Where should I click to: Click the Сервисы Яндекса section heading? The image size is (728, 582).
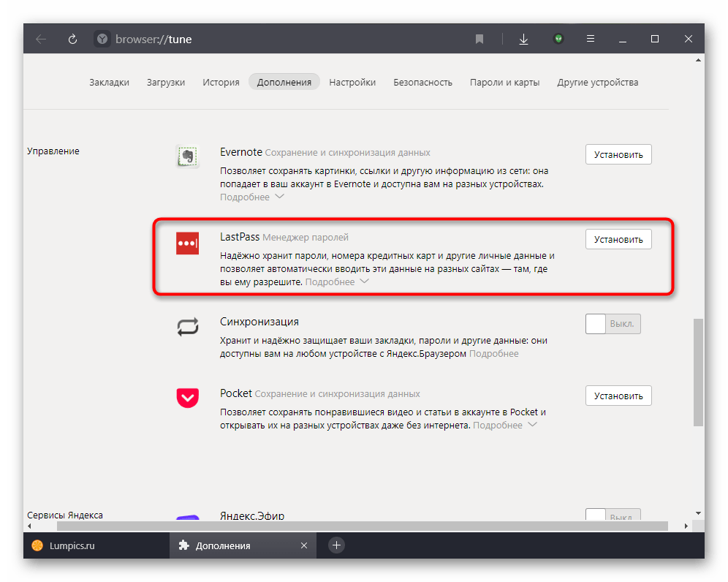tap(65, 515)
